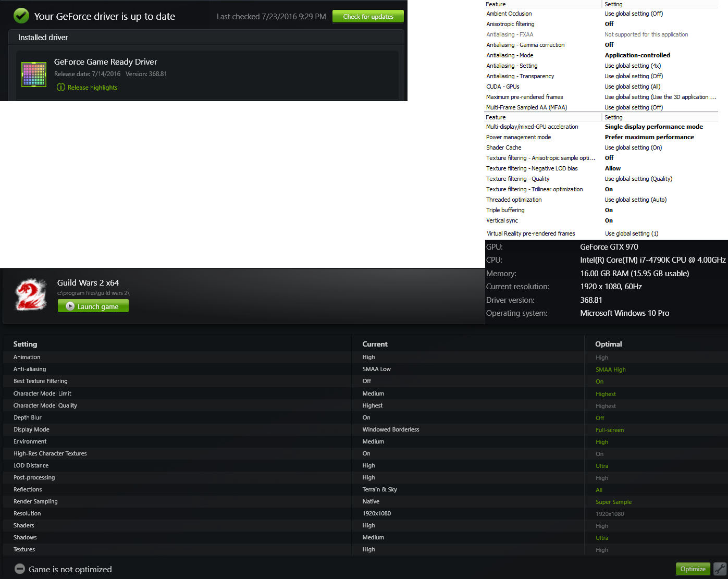This screenshot has height=579, width=728.
Task: Click the Installed driver section heading
Action: click(43, 38)
